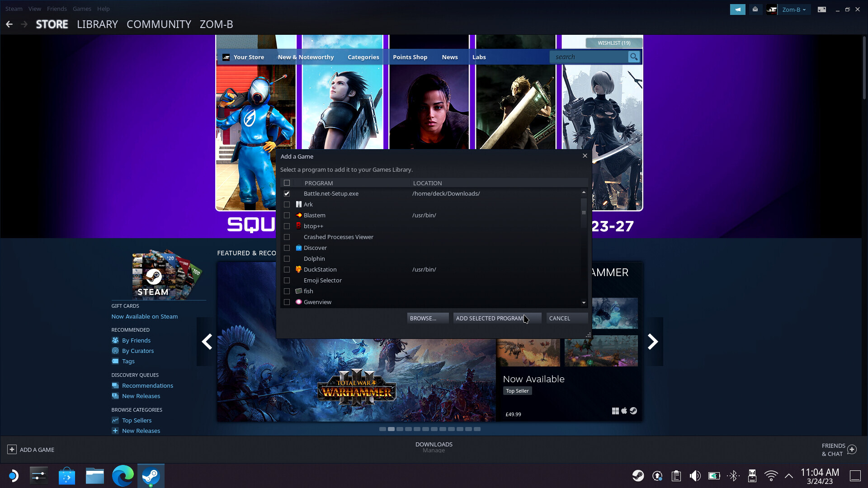
Task: Click the BROWSE button to find program
Action: click(x=423, y=318)
